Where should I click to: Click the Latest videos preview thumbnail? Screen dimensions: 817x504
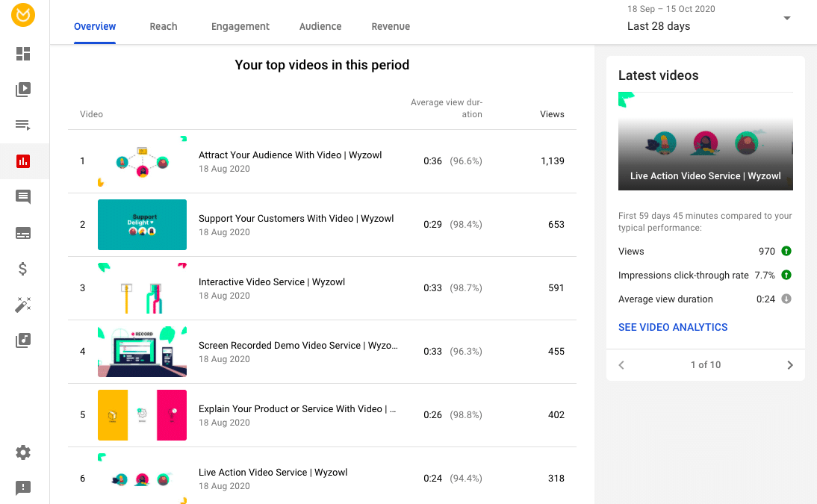[x=706, y=141]
